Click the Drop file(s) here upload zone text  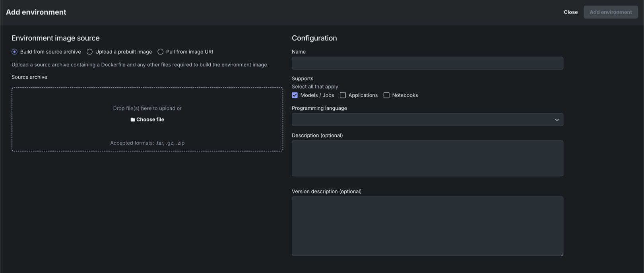point(147,108)
